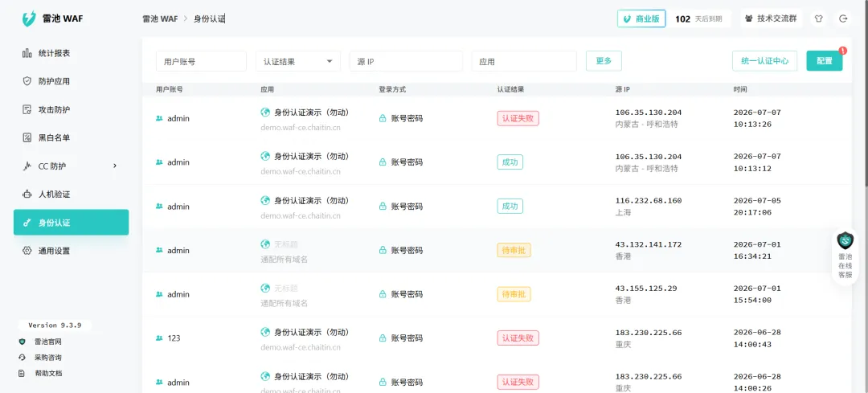868x393 pixels.
Task: Expand the CC 防护 chevron arrow
Action: [x=115, y=166]
